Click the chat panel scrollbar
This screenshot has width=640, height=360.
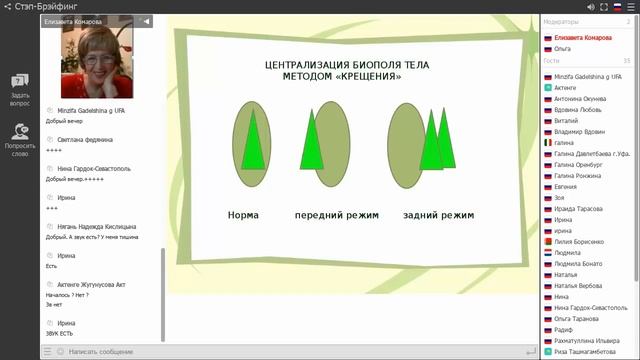point(163,295)
